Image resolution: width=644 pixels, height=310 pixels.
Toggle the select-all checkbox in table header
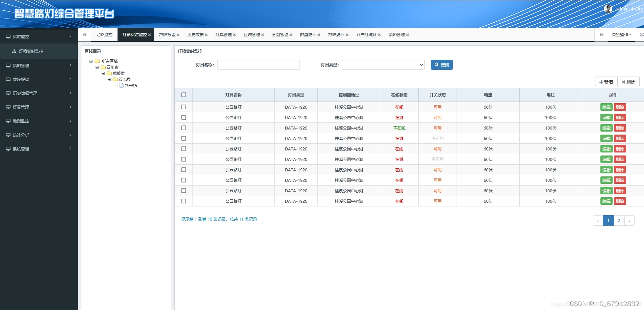(x=184, y=95)
